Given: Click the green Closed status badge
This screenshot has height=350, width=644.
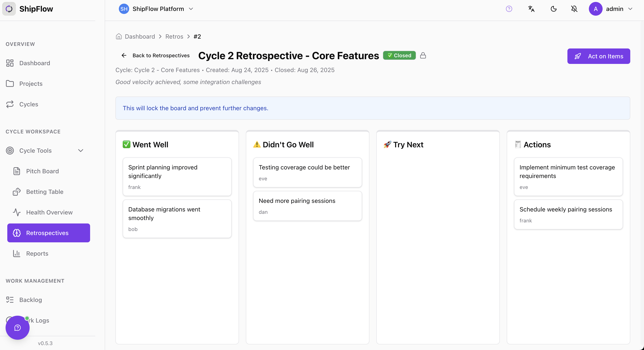Looking at the screenshot, I should (399, 56).
